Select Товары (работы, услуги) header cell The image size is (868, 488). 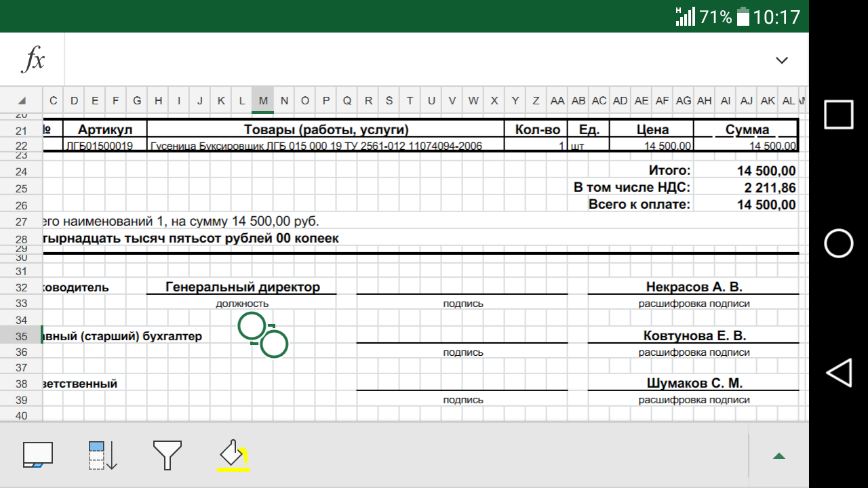(x=326, y=129)
